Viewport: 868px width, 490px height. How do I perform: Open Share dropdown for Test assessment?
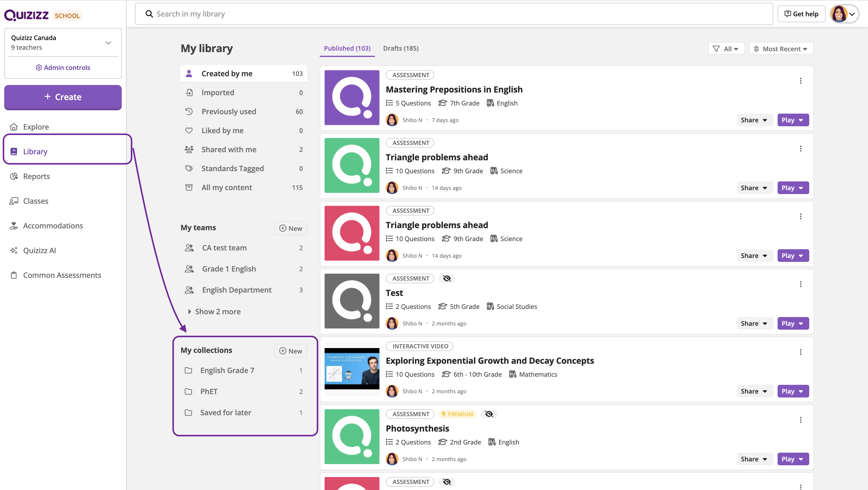click(754, 324)
